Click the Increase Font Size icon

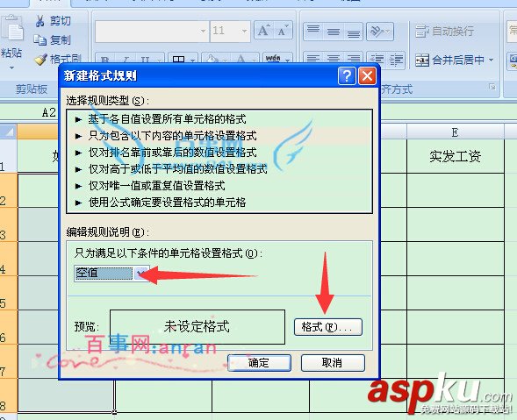[264, 31]
